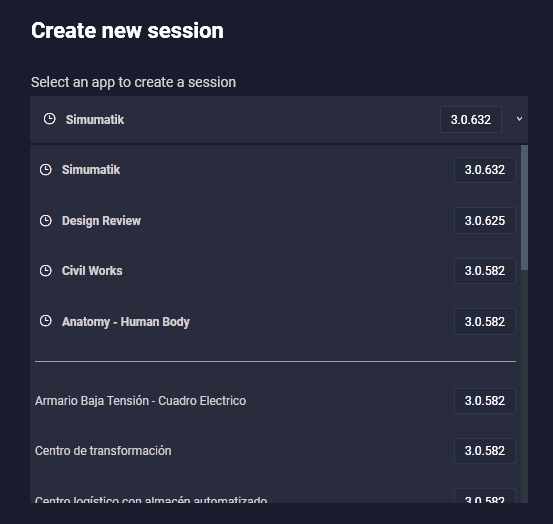Screen dimensions: 553x524
Task: Select Simumatik from the recent apps list
Action: point(275,170)
